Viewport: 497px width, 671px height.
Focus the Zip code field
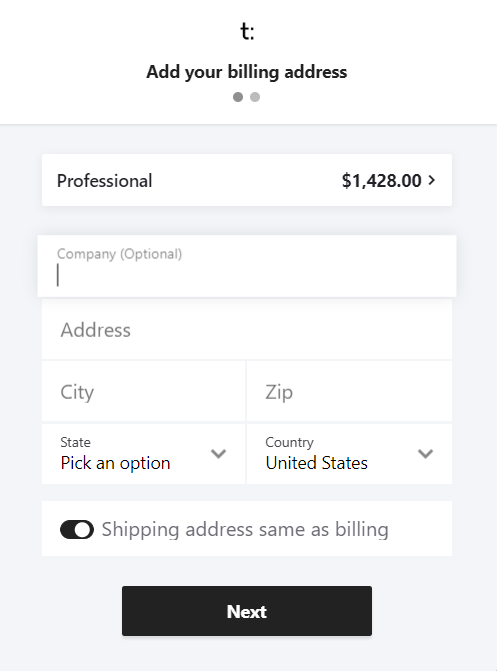[x=349, y=392]
